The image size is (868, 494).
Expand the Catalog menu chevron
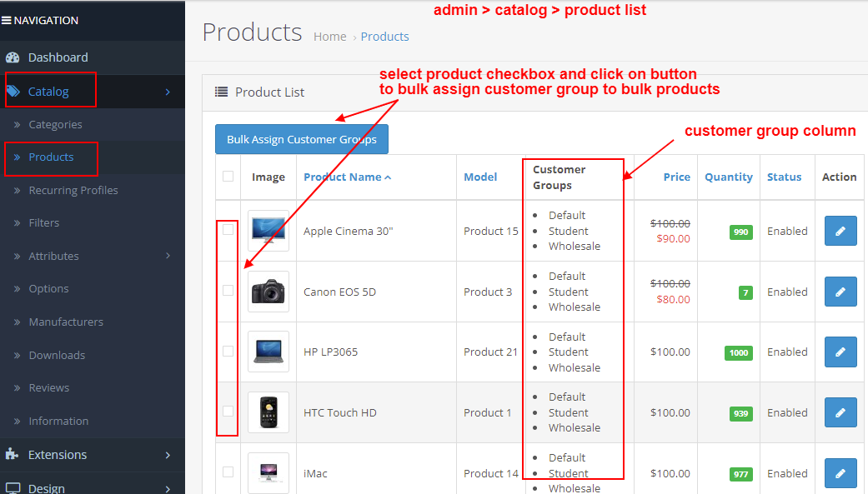point(167,92)
